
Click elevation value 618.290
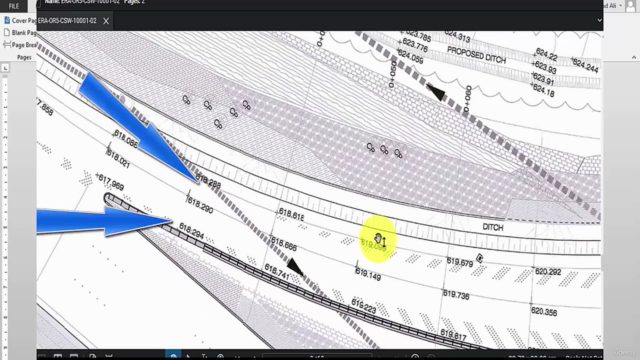(x=200, y=204)
